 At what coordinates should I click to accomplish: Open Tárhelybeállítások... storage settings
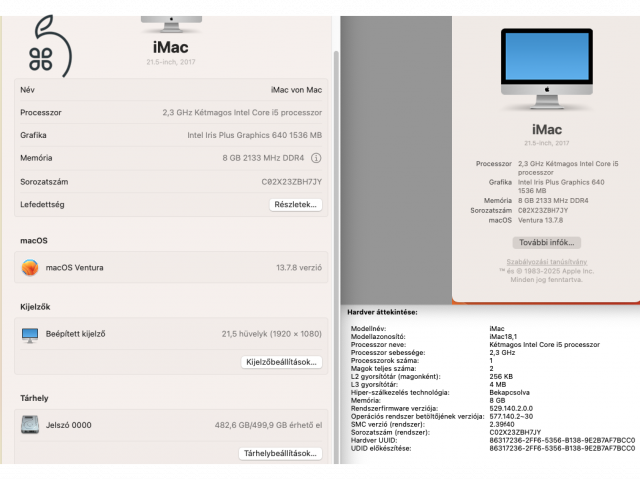(x=280, y=453)
